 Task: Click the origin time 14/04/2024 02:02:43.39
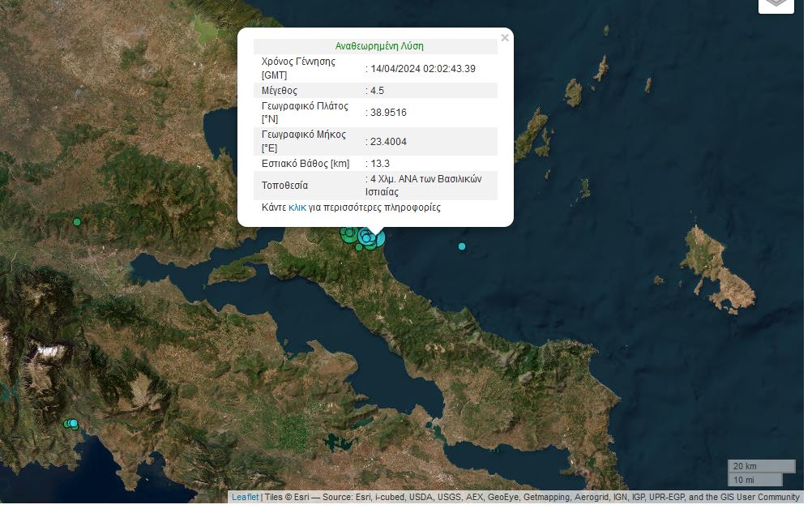[x=424, y=69]
